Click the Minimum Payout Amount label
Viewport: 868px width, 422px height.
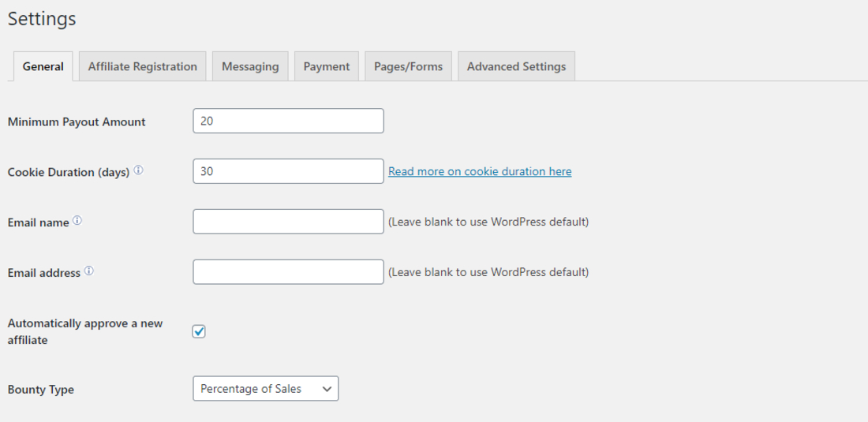77,121
